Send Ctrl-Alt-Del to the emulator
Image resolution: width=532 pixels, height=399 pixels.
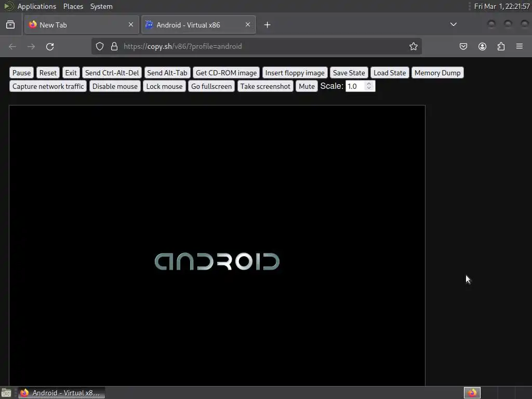click(112, 73)
